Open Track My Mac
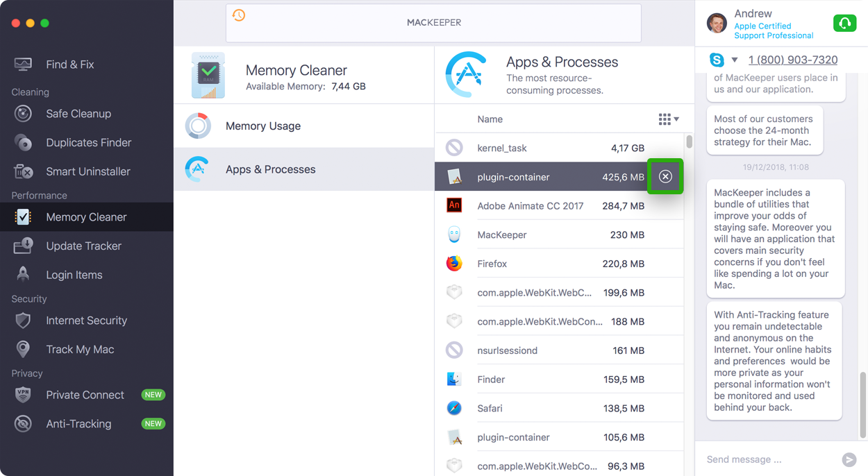 [80, 349]
